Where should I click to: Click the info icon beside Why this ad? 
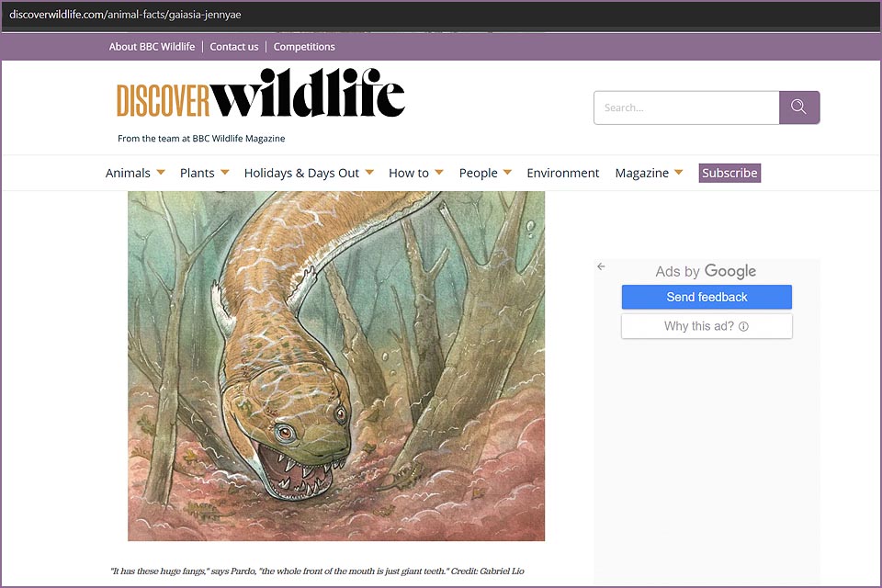744,326
